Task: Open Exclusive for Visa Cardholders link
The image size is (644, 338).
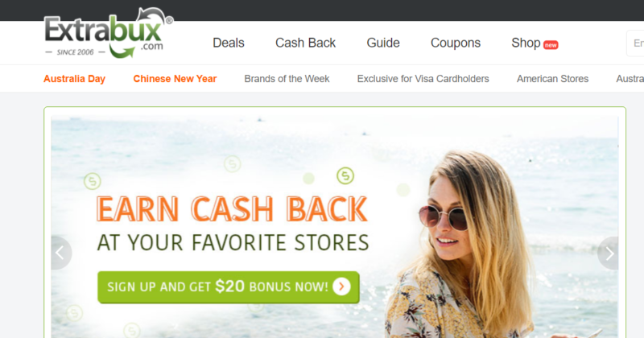Action: click(423, 79)
